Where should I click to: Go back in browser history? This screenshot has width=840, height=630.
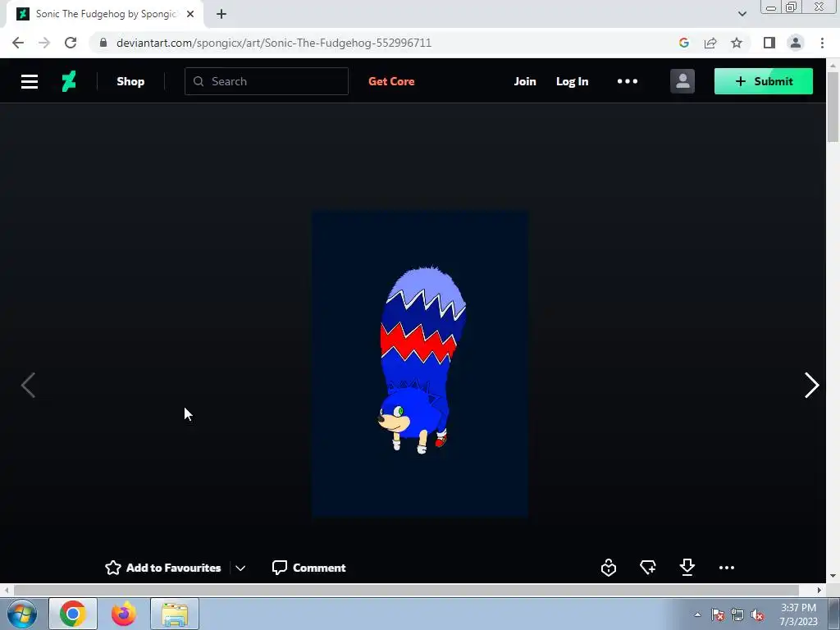click(18, 43)
